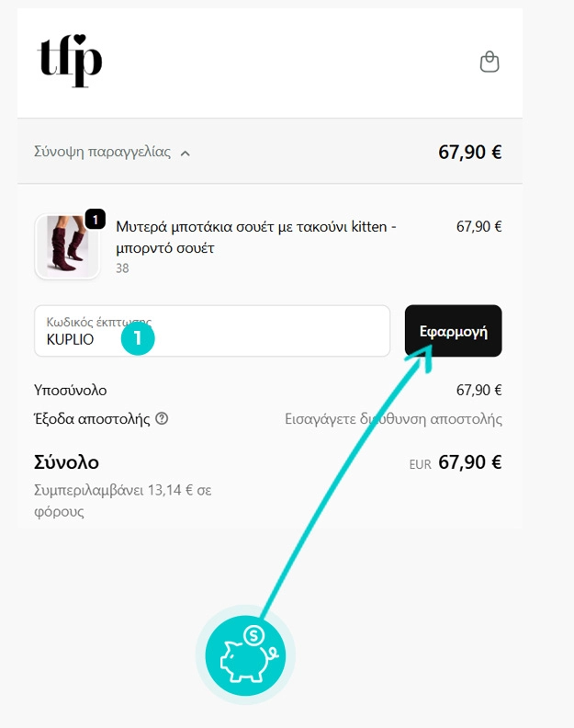Click the tfp heart logo

tap(70, 62)
